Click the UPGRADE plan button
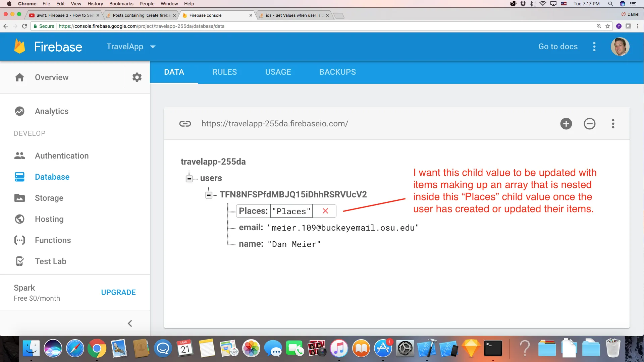This screenshot has width=644, height=362. pos(118,292)
